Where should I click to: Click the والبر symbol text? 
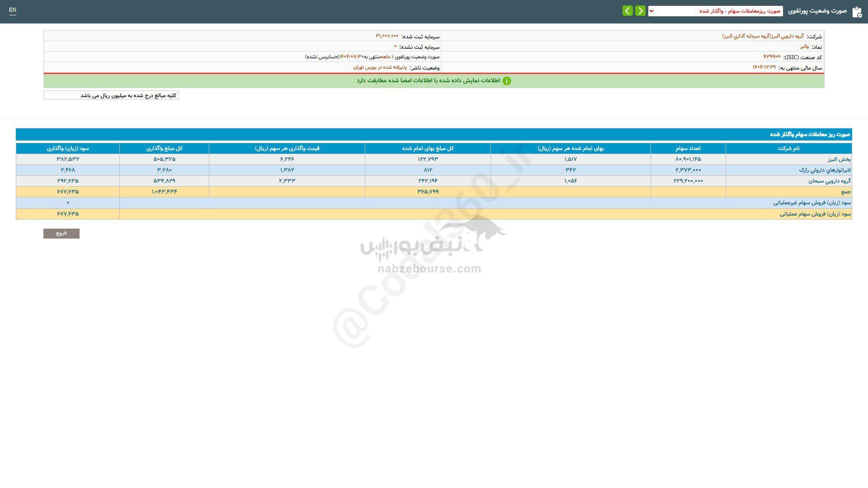pyautogui.click(x=804, y=47)
